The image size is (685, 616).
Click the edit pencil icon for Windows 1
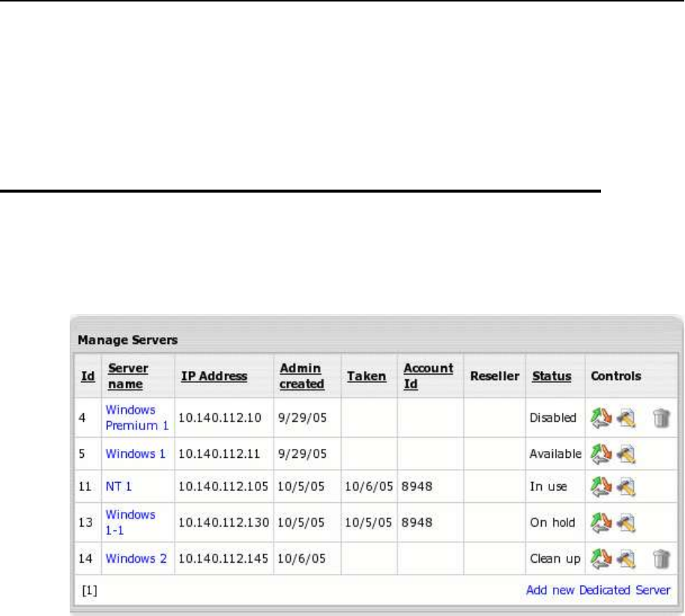pyautogui.click(x=626, y=454)
